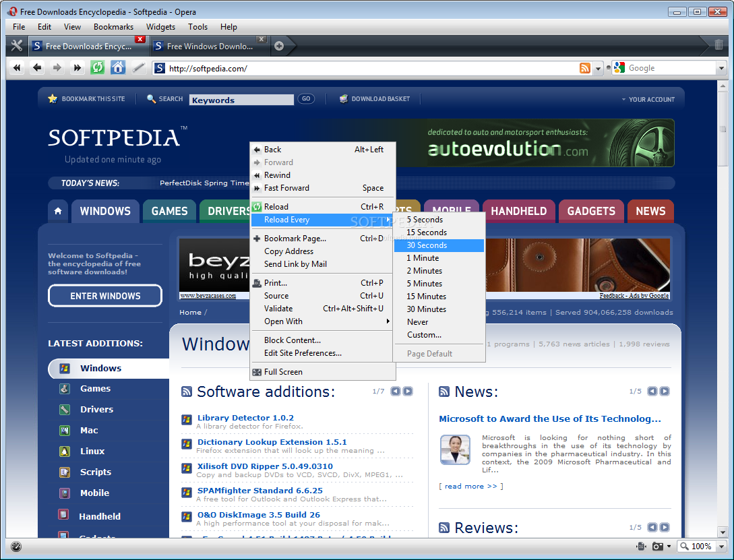Click the RSS feed icon in address bar
Image resolution: width=734 pixels, height=560 pixels.
point(584,68)
